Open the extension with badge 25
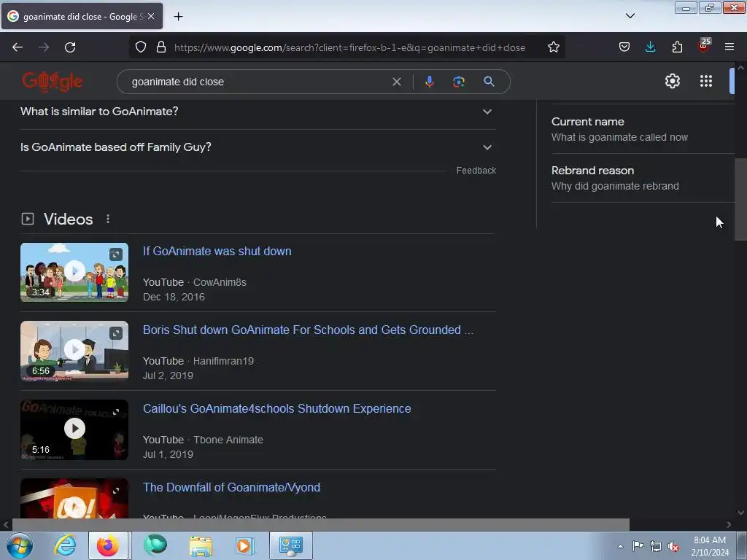This screenshot has height=560, width=747. point(704,46)
